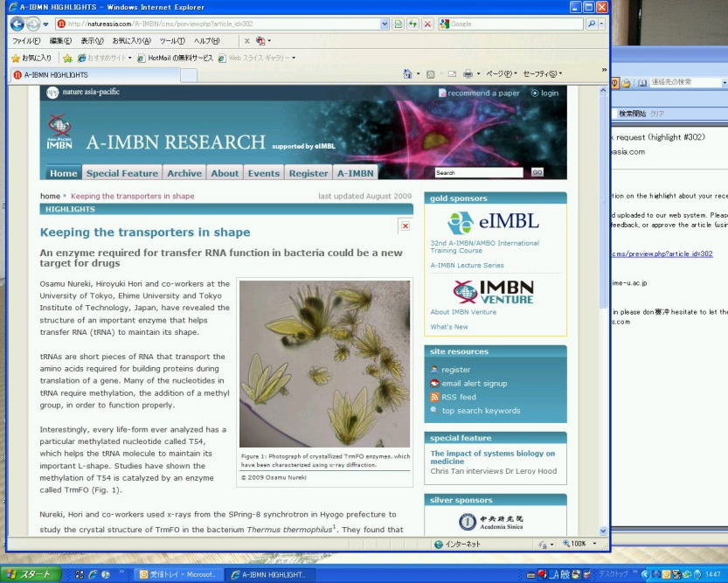728x583 pixels.
Task: Open the email alert signup link
Action: click(x=474, y=384)
